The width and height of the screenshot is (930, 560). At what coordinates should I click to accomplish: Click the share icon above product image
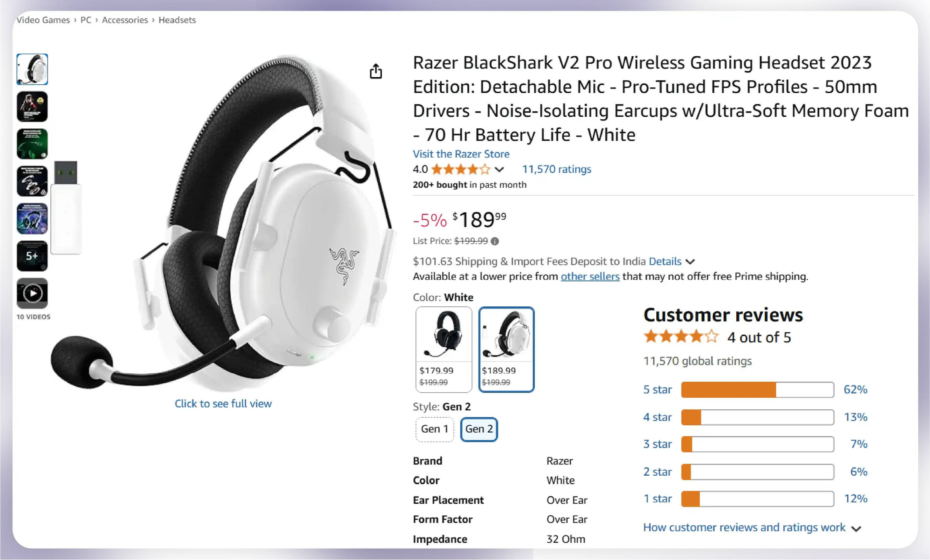pos(376,71)
